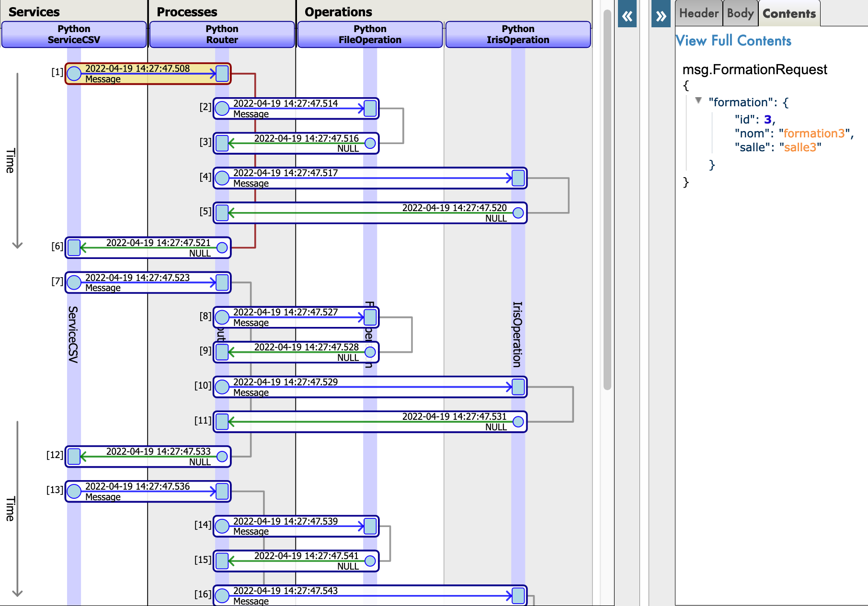
Task: Click the Python FileOperation column header
Action: pyautogui.click(x=370, y=34)
